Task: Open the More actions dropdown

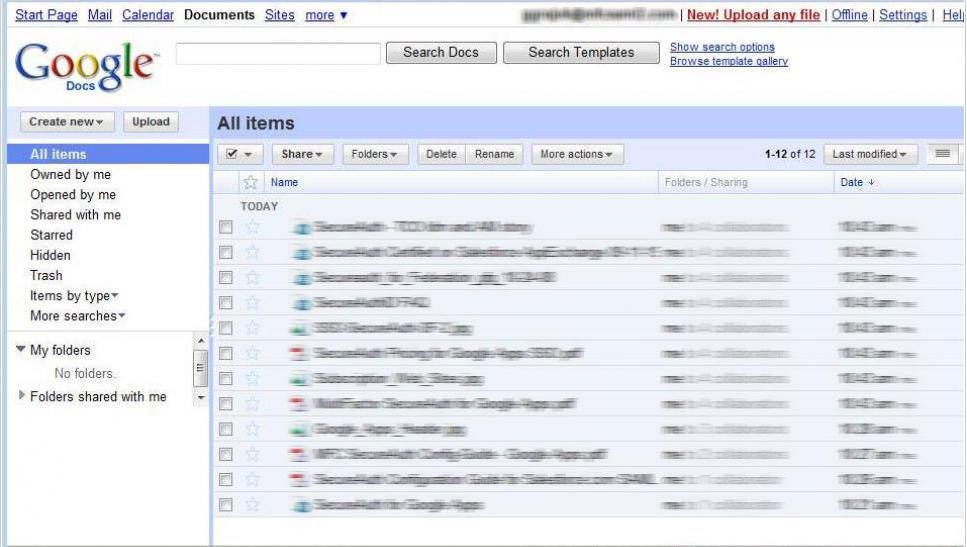Action: [577, 154]
